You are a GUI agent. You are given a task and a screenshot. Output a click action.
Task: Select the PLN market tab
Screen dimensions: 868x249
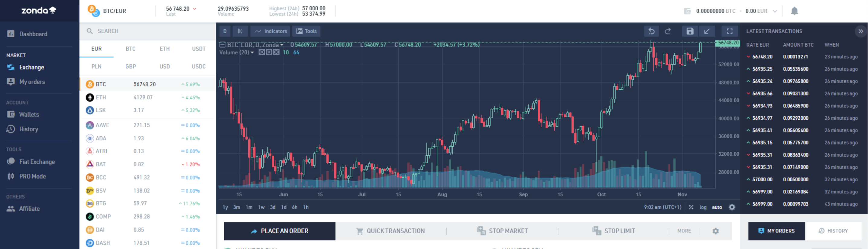click(96, 66)
